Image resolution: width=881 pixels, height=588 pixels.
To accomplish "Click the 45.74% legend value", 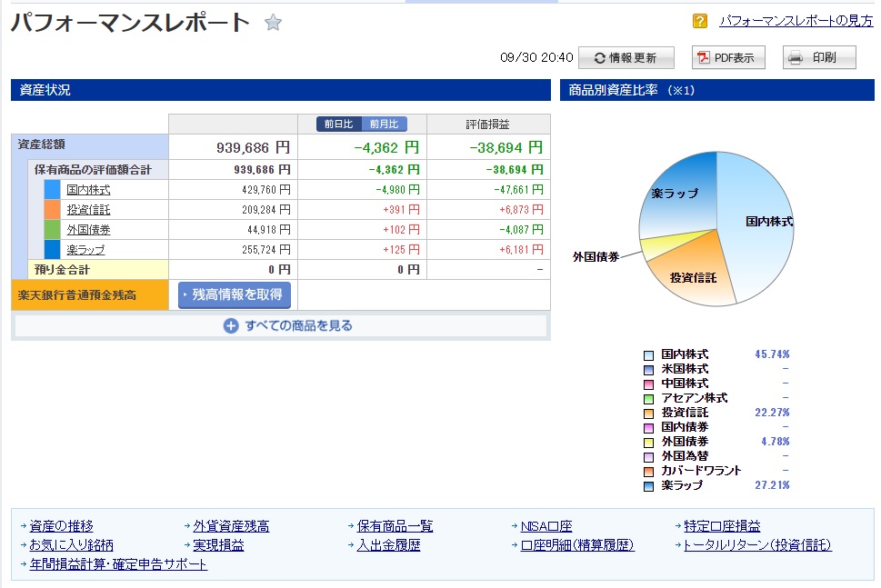I will [772, 354].
